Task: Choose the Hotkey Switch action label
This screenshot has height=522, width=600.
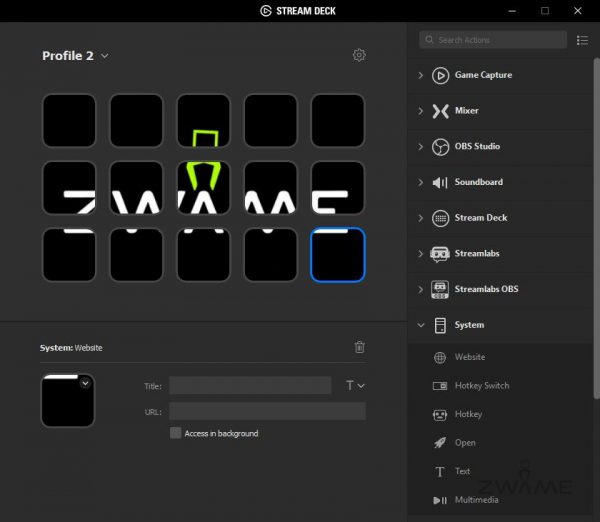Action: point(482,385)
